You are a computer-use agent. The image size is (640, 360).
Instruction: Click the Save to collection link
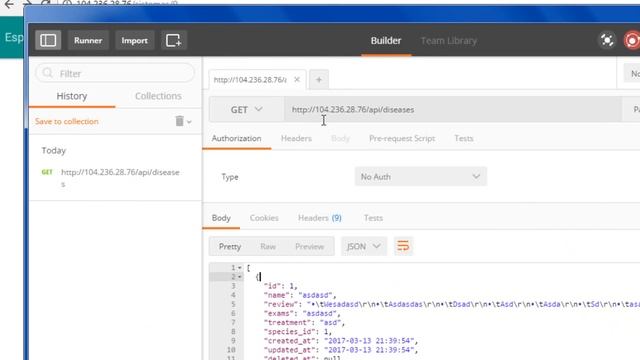point(67,121)
